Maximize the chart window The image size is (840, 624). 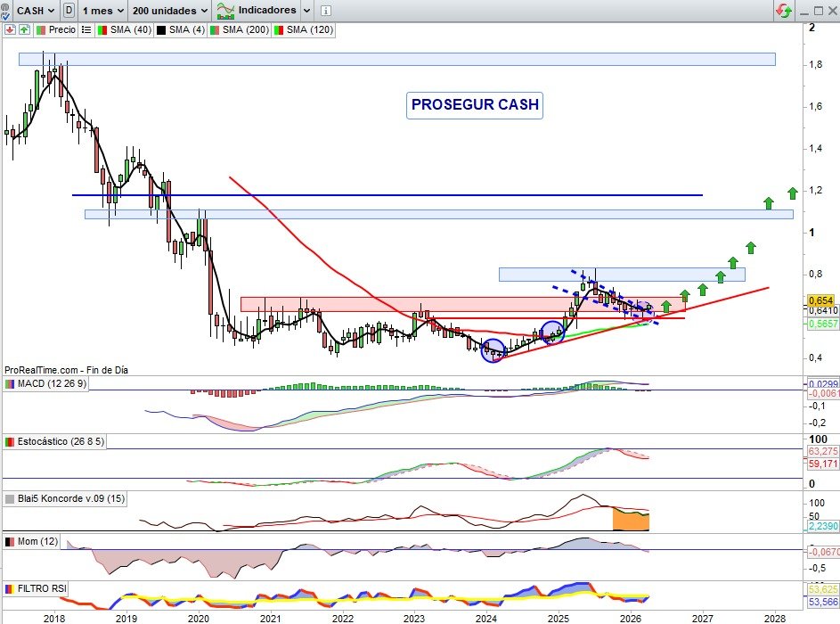819,11
